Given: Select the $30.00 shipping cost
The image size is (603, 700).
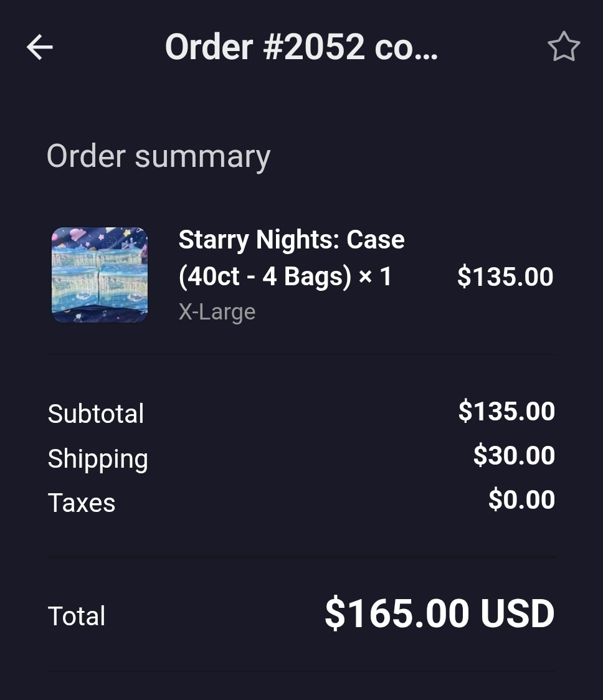Looking at the screenshot, I should pyautogui.click(x=514, y=455).
